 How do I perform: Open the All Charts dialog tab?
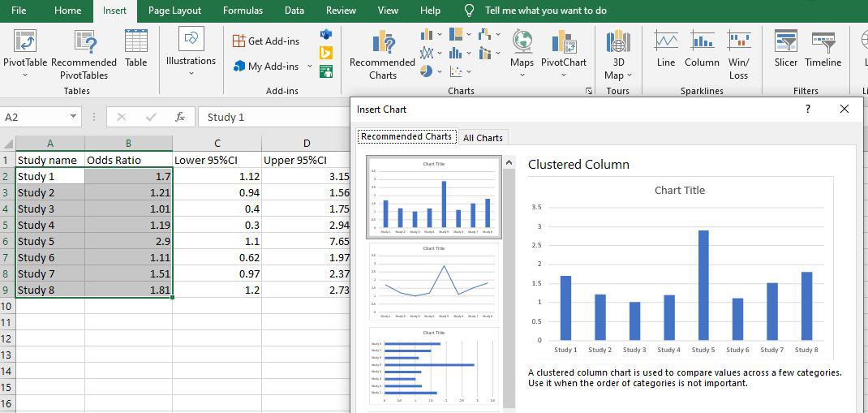pos(483,138)
